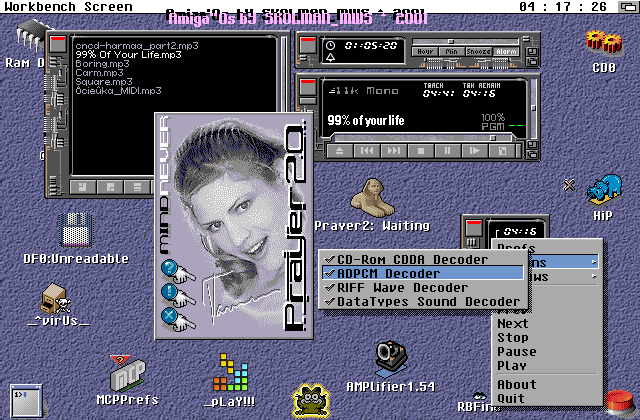Adjust the vertical volume slider in the player
The image size is (640, 420).
click(533, 107)
